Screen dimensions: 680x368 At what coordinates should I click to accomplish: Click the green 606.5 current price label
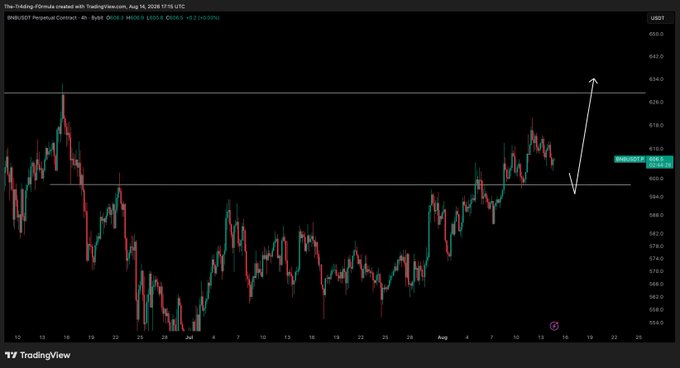(x=659, y=162)
